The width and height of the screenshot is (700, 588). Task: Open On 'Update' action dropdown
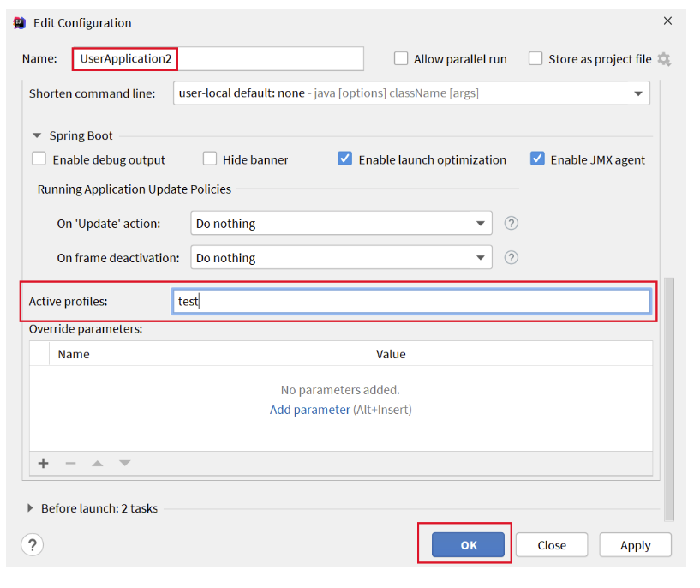click(x=342, y=223)
